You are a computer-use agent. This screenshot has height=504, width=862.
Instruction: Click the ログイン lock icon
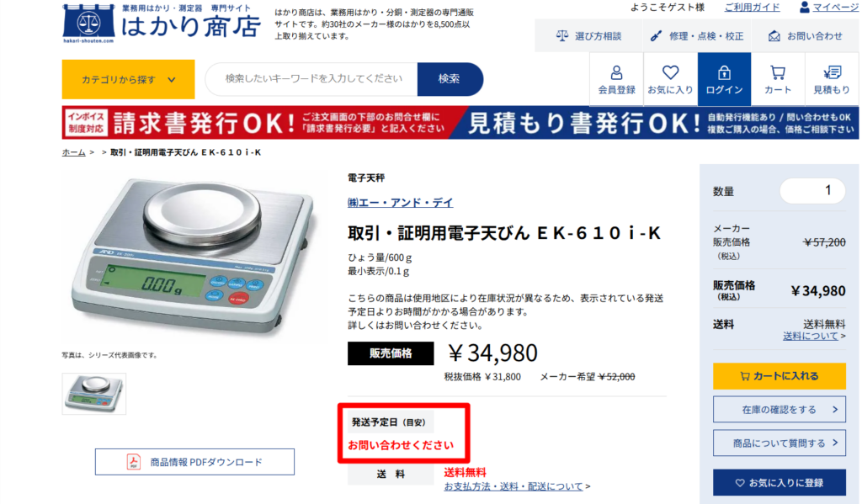coord(724,79)
